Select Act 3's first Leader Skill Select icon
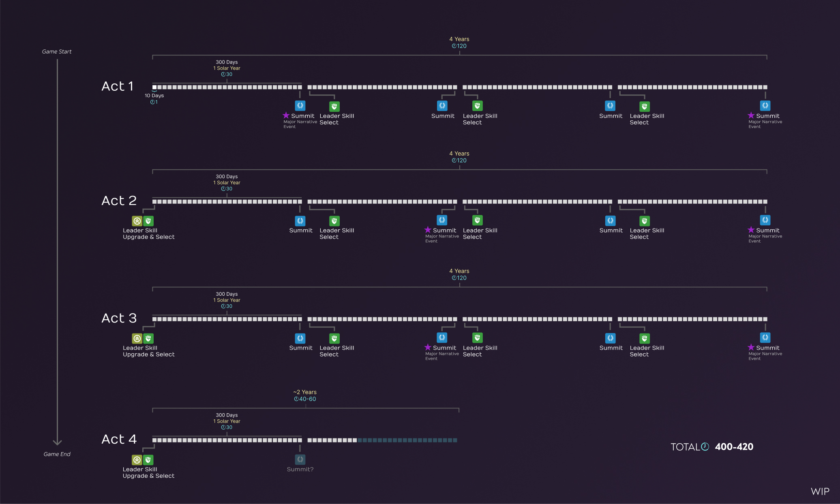This screenshot has width=840, height=504. tap(334, 338)
